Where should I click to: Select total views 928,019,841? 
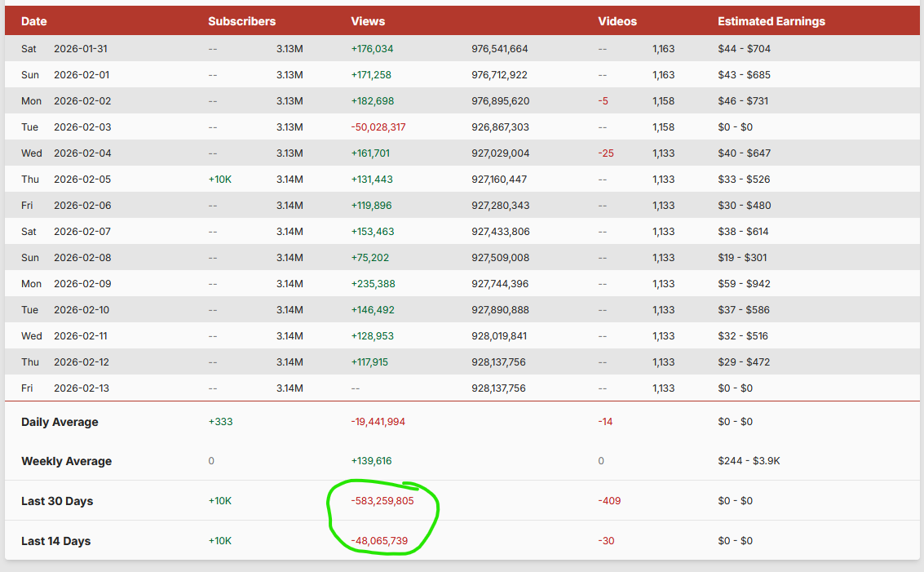click(x=499, y=335)
